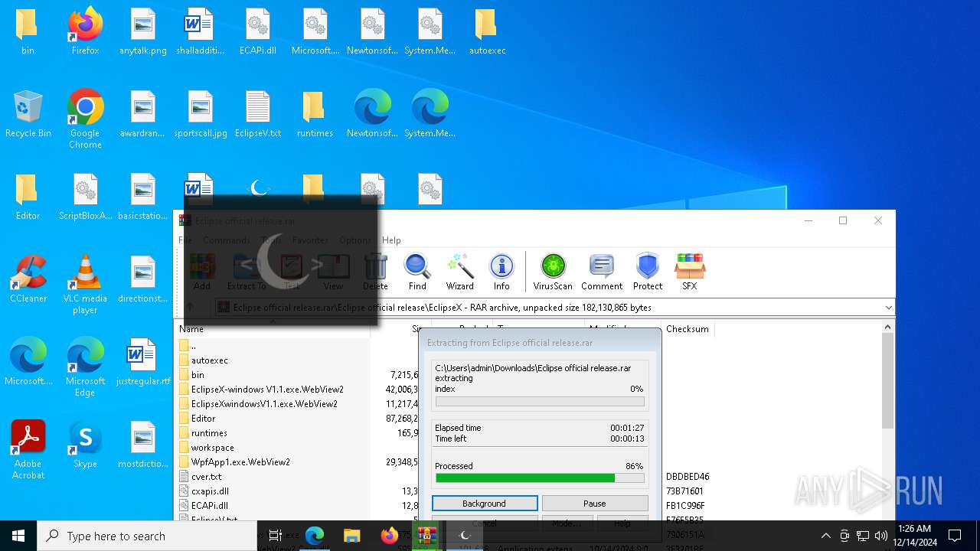Screen dimensions: 980x551
Task: Select ECAPi.dll in the archive list
Action: point(273,506)
